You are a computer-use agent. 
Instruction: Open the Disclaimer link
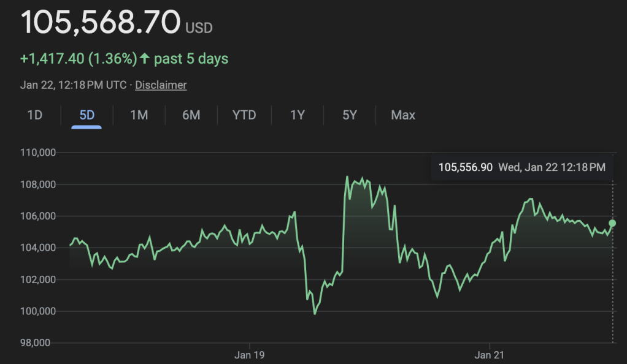[x=161, y=85]
